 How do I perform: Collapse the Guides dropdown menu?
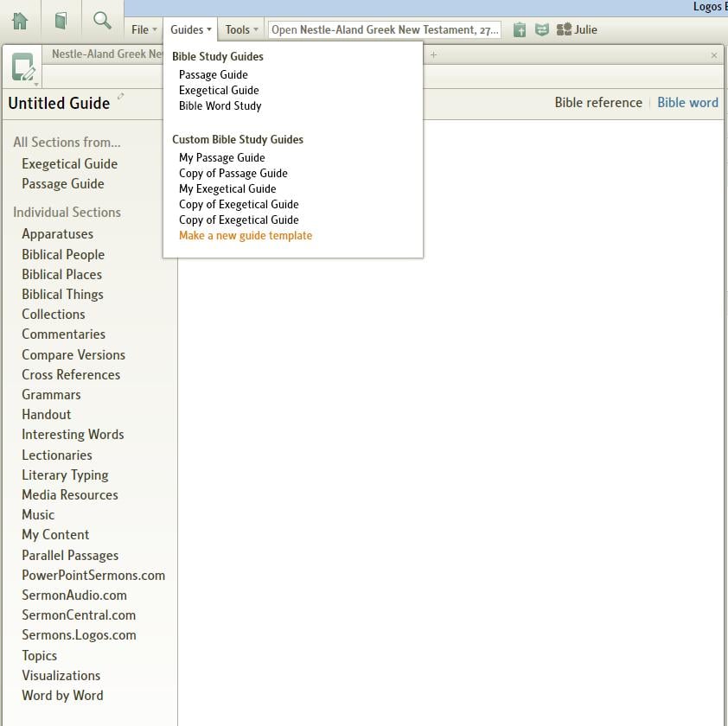pyautogui.click(x=191, y=29)
